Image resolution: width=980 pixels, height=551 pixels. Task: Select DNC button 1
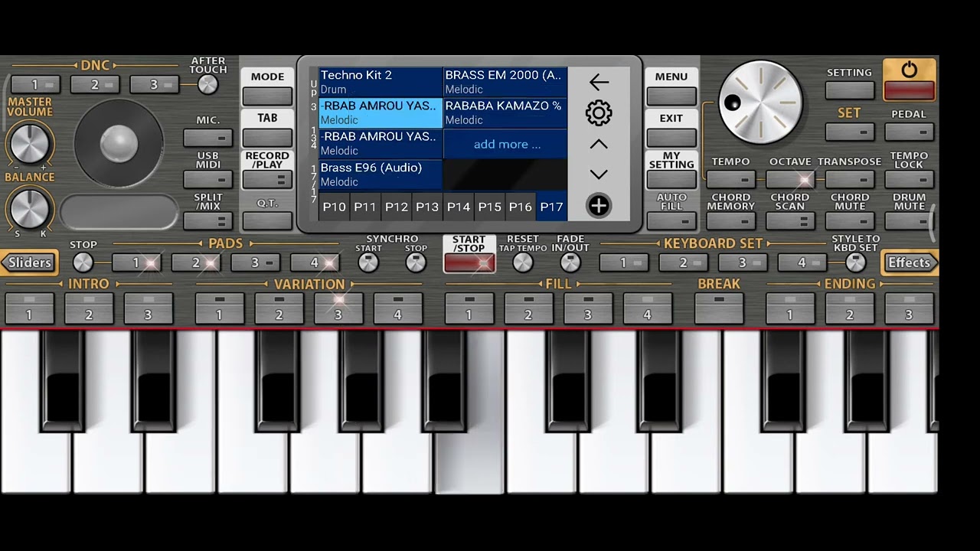(x=35, y=84)
